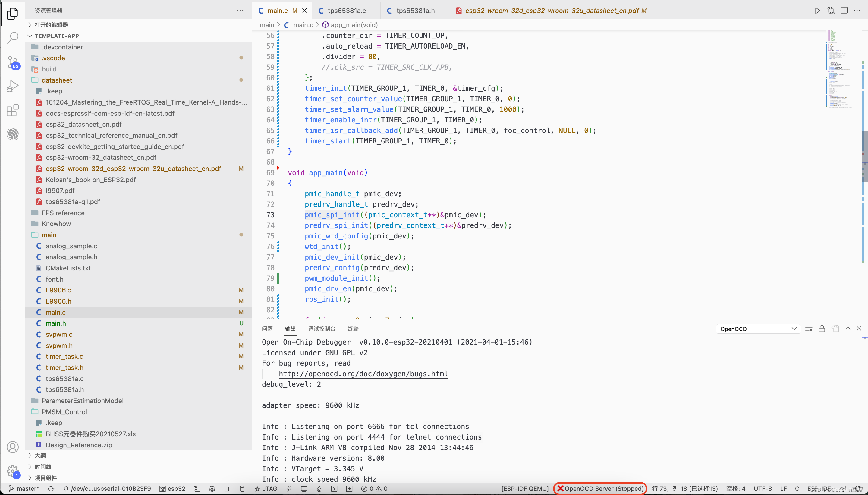The height and width of the screenshot is (495, 868).
Task: Open the openocd.org bugs.html link
Action: coord(363,374)
